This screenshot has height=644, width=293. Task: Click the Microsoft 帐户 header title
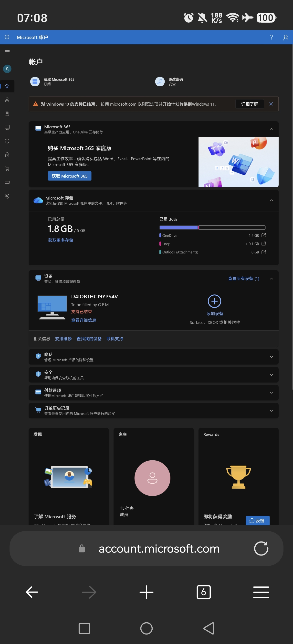coord(32,37)
